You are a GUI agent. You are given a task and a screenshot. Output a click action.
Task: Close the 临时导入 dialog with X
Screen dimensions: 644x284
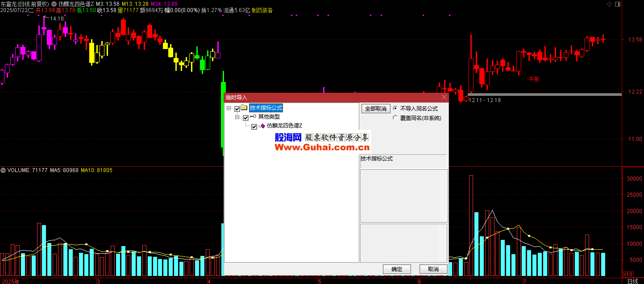(444, 97)
